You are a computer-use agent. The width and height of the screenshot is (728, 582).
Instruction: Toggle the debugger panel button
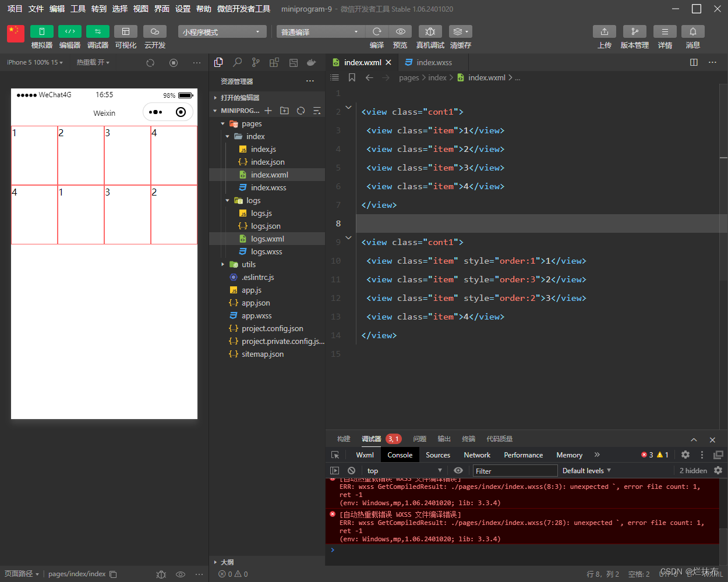click(98, 31)
